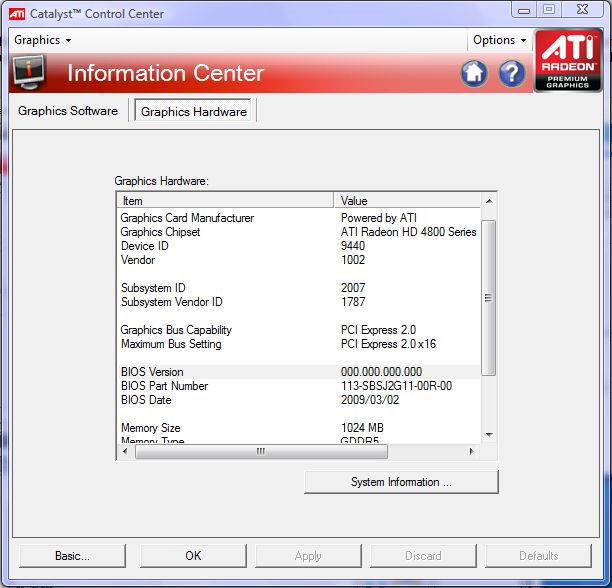Viewport: 612px width, 588px height.
Task: Minimize the Catalyst Control Center window
Action: point(524,10)
